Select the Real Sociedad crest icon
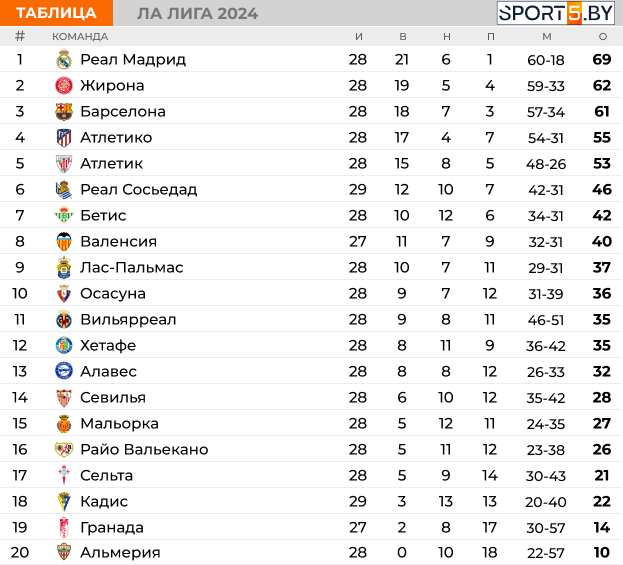This screenshot has height=565, width=623. 64,190
